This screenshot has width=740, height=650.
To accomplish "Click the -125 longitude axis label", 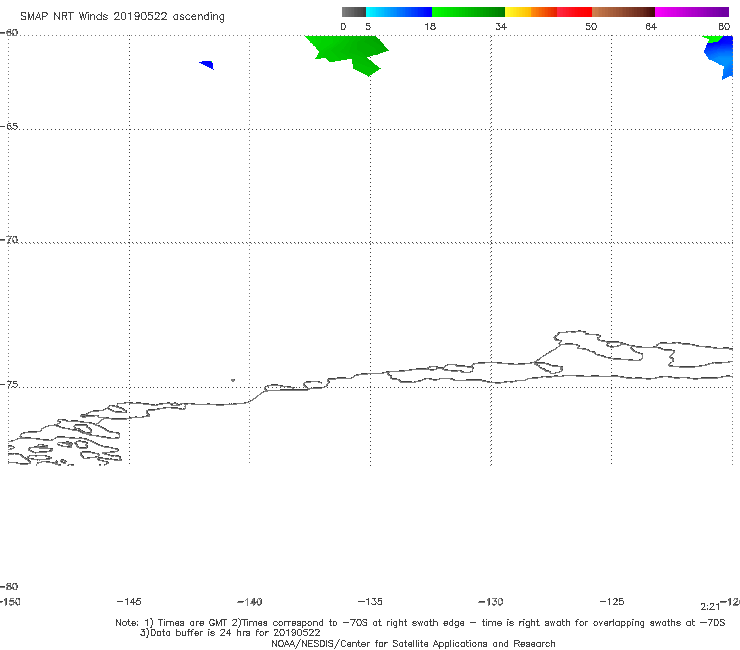I will 612,601.
